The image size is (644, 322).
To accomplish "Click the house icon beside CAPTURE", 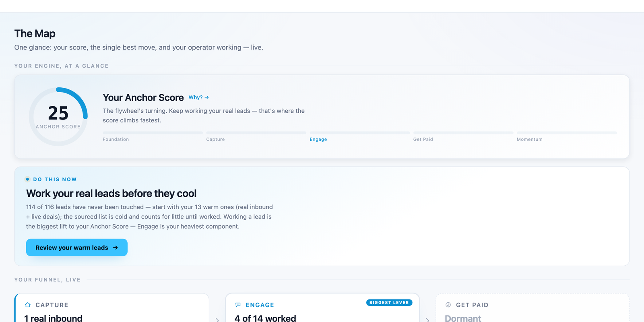I will tap(28, 305).
